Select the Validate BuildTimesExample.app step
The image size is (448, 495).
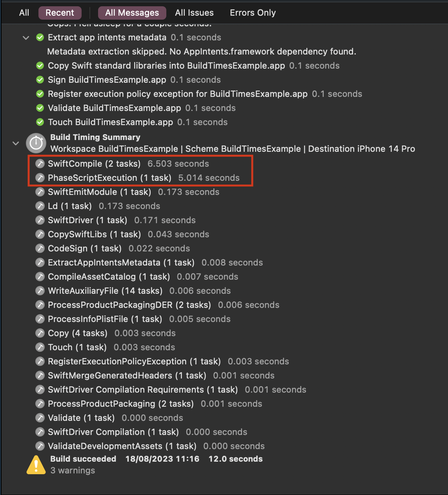(x=114, y=108)
